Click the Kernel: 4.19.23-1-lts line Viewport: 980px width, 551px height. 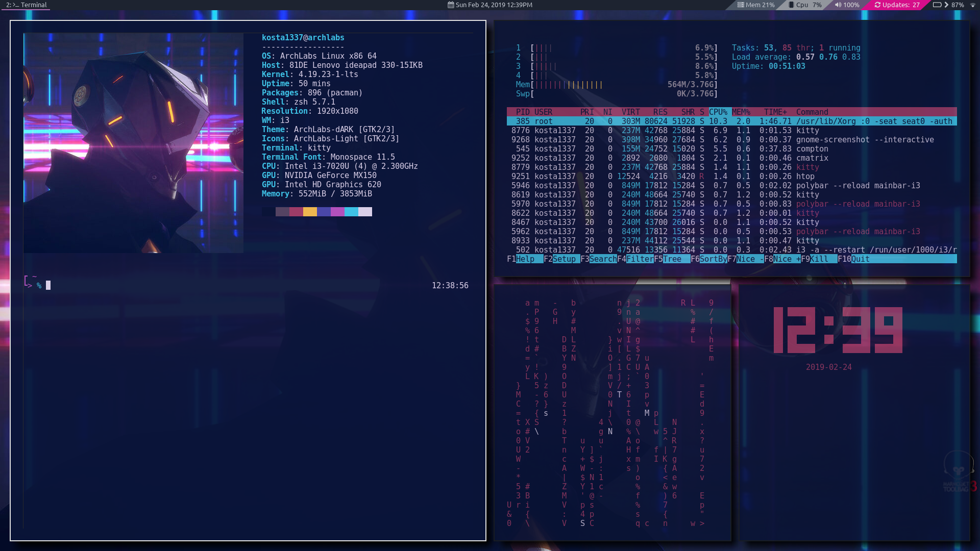tap(310, 74)
